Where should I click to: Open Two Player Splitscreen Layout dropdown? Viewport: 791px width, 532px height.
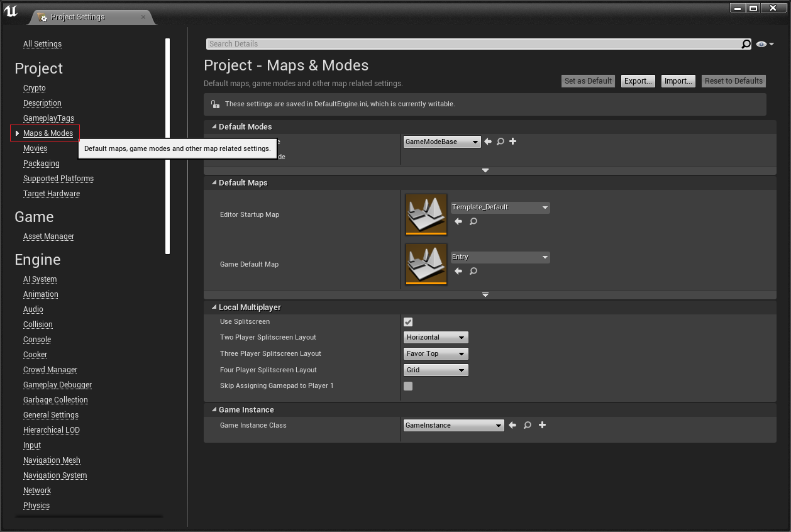pos(436,338)
